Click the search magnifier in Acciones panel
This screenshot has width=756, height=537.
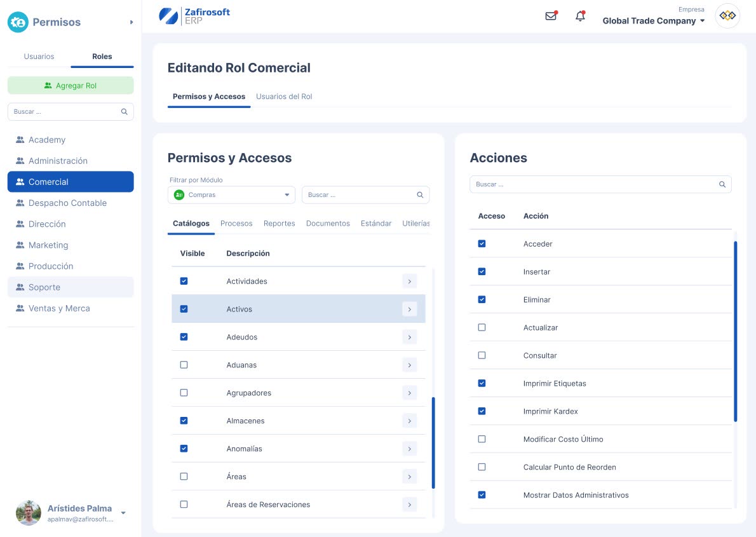[722, 184]
